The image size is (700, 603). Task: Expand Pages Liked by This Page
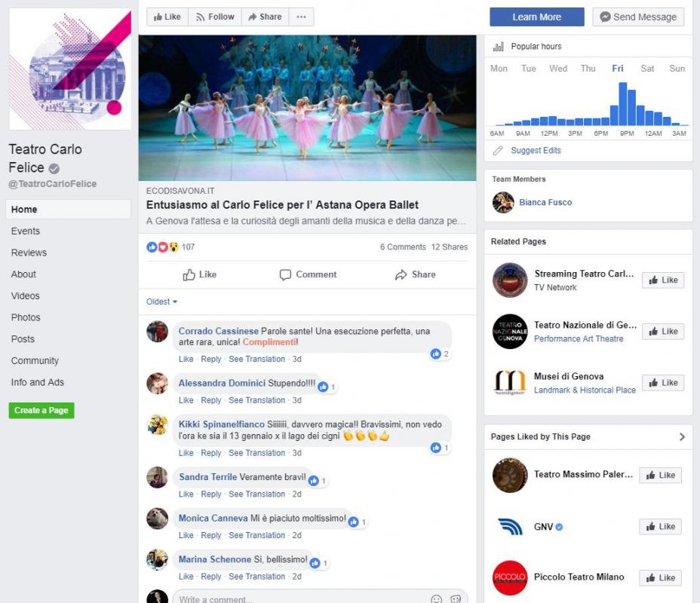point(682,436)
